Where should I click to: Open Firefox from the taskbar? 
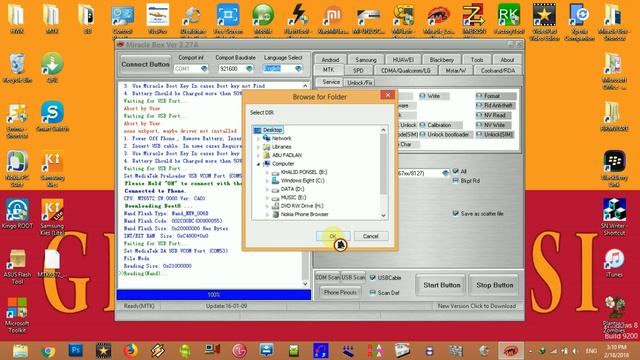[x=131, y=350]
